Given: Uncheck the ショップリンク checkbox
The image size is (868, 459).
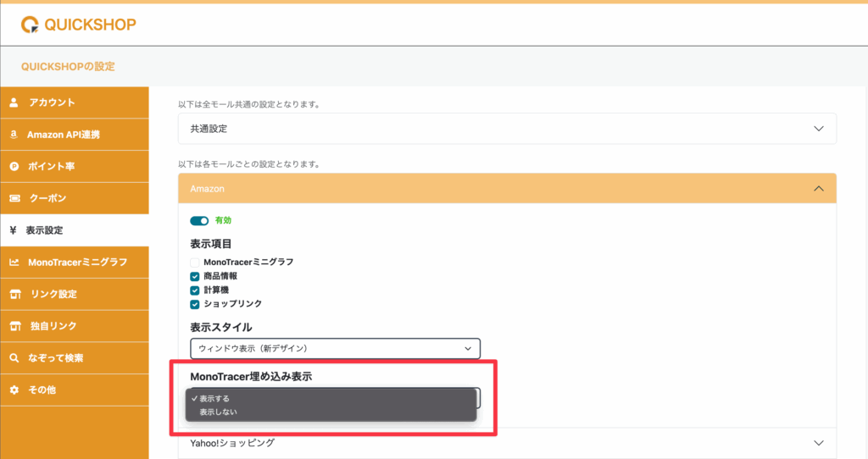Looking at the screenshot, I should click(195, 304).
